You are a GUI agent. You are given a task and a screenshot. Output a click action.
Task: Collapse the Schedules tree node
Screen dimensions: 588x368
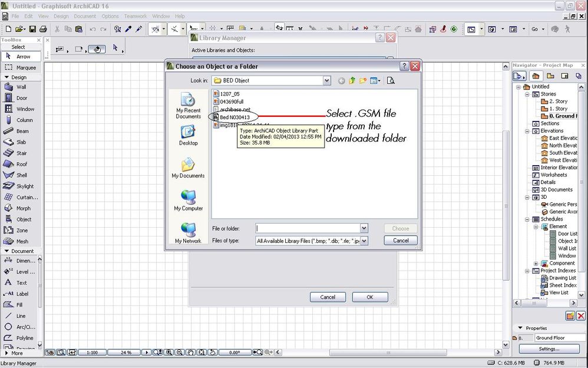click(527, 219)
